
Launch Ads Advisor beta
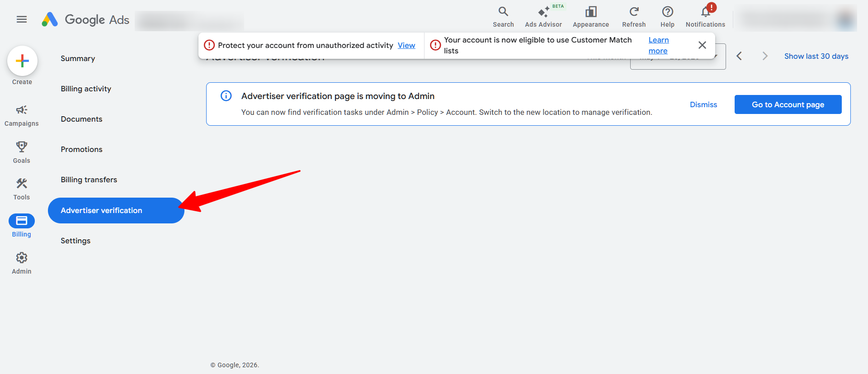[543, 17]
